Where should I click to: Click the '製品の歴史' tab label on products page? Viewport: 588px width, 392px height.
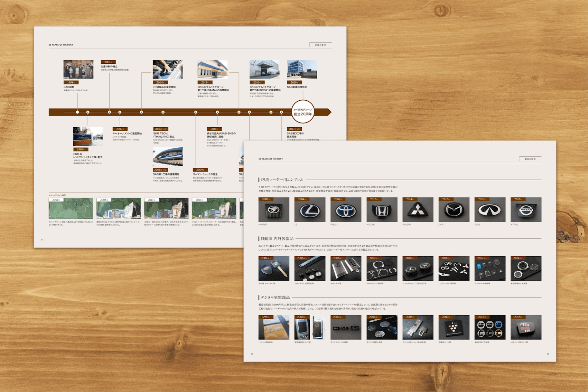530,159
